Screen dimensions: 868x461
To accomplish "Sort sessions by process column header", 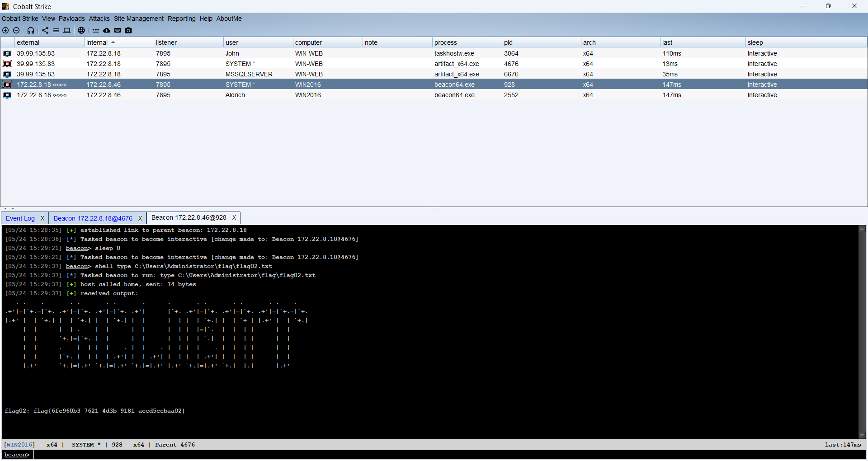I will pyautogui.click(x=467, y=42).
